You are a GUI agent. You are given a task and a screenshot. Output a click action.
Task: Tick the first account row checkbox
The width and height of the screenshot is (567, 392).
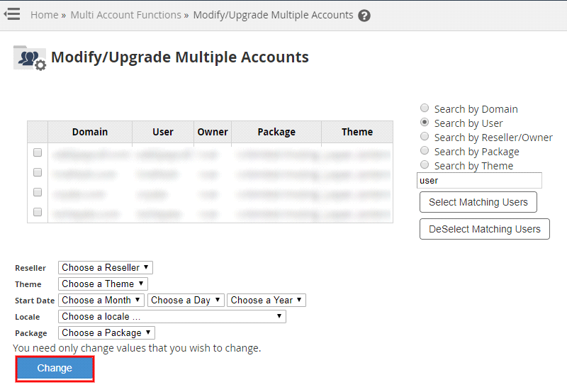tap(38, 152)
